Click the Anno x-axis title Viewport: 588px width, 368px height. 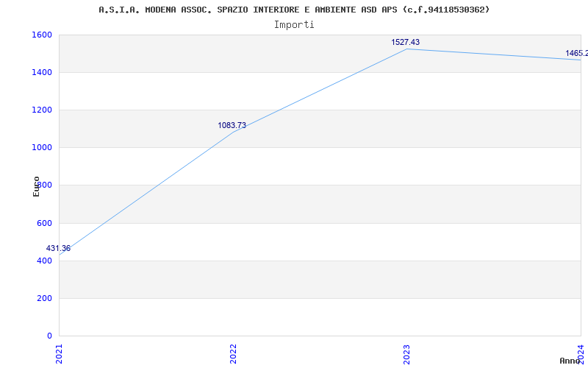click(570, 361)
